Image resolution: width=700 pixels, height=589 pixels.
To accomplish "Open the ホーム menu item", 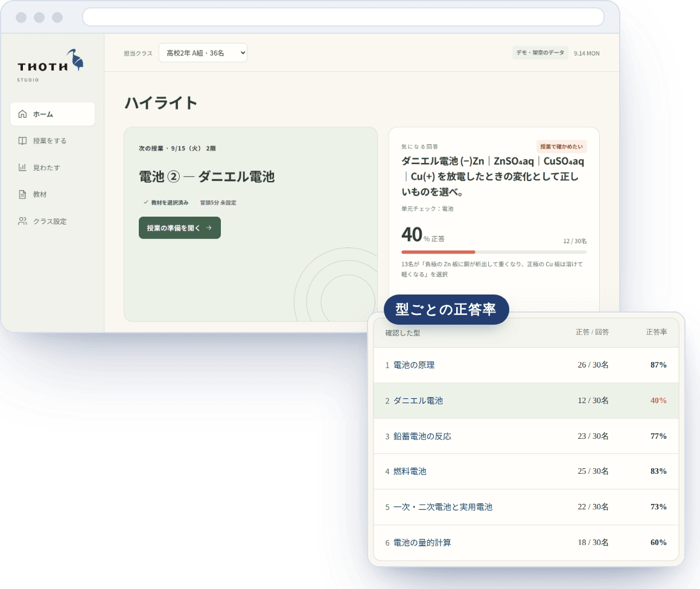I will (x=52, y=114).
